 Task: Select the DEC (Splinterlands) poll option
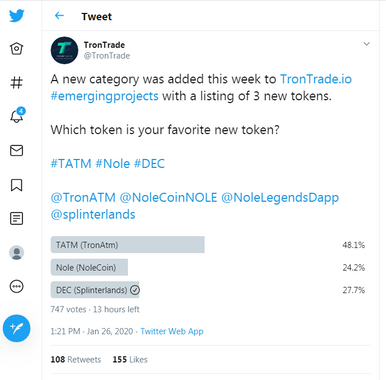pyautogui.click(x=95, y=290)
